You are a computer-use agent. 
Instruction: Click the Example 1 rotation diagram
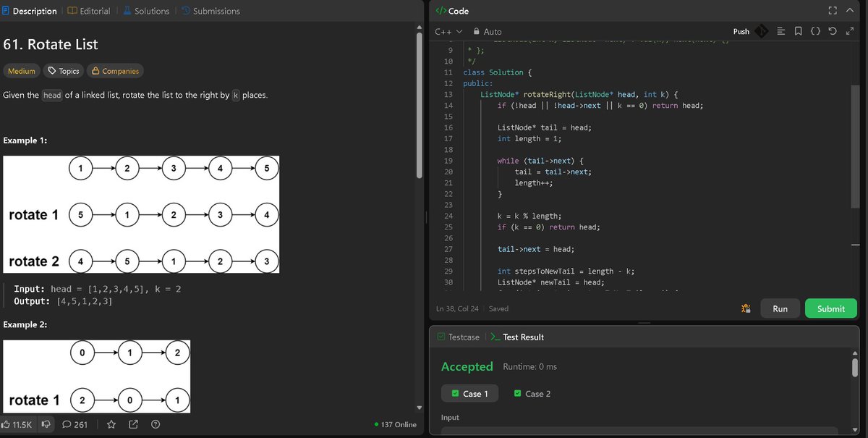click(x=141, y=214)
